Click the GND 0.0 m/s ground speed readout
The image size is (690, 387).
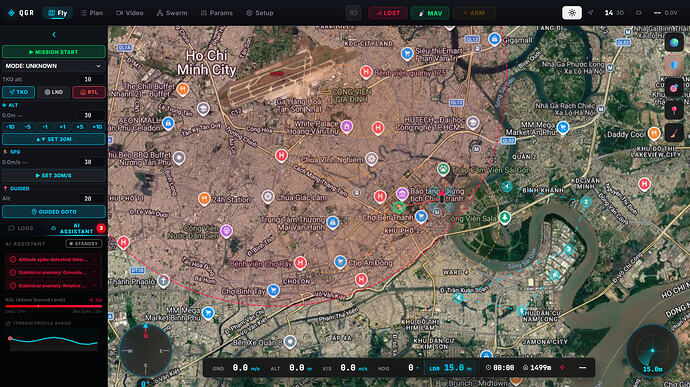tap(236, 368)
